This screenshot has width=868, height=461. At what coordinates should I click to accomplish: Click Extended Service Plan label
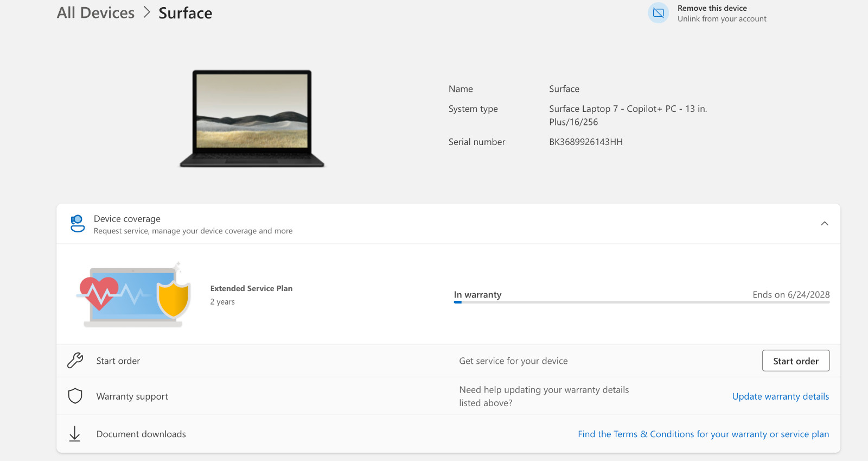(x=251, y=288)
